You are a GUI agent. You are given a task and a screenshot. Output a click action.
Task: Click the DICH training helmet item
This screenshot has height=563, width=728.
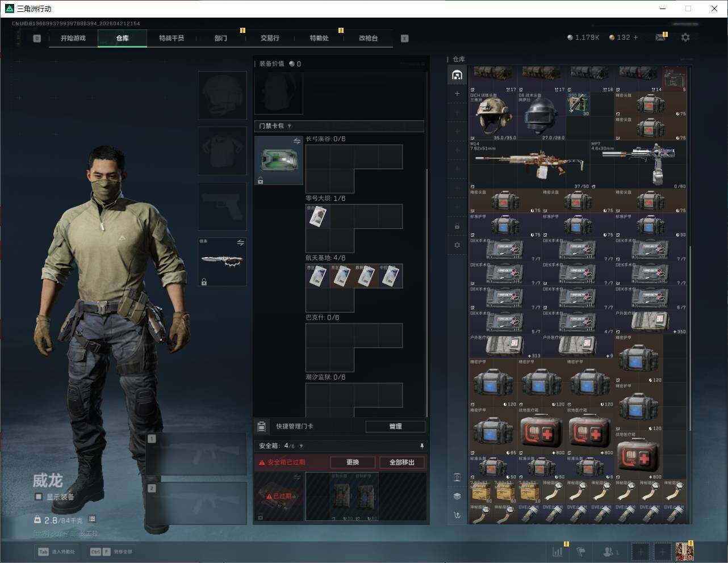point(493,116)
